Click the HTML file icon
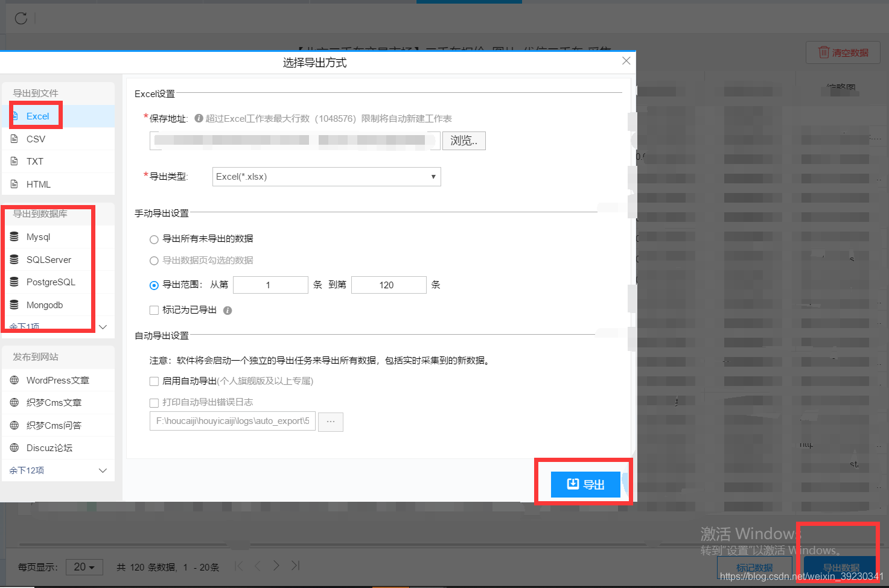The width and height of the screenshot is (889, 588). click(14, 184)
